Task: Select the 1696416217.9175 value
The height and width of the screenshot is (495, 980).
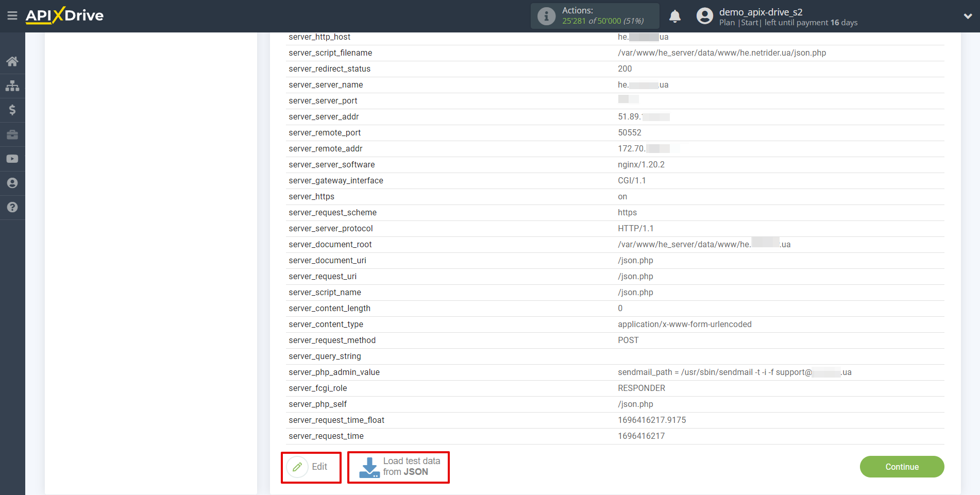Action: click(652, 420)
